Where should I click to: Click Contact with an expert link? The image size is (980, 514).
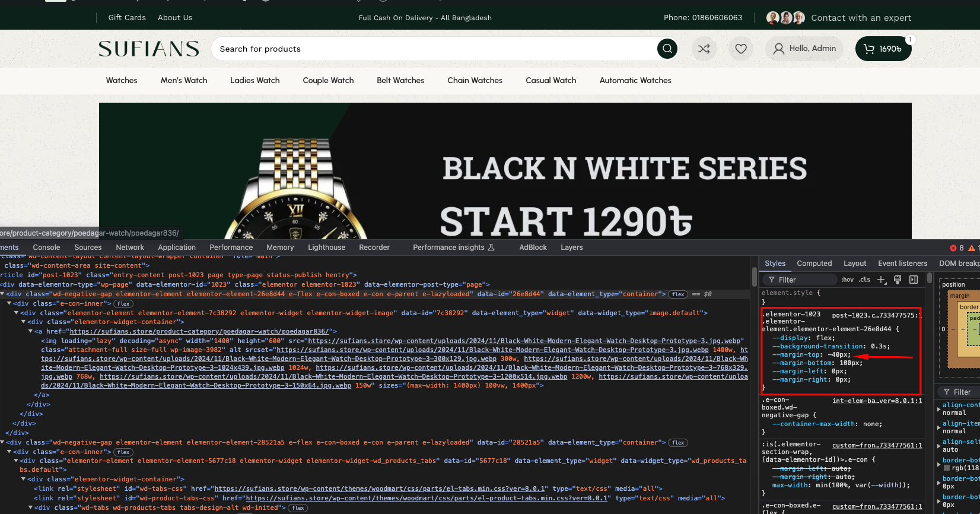click(861, 18)
